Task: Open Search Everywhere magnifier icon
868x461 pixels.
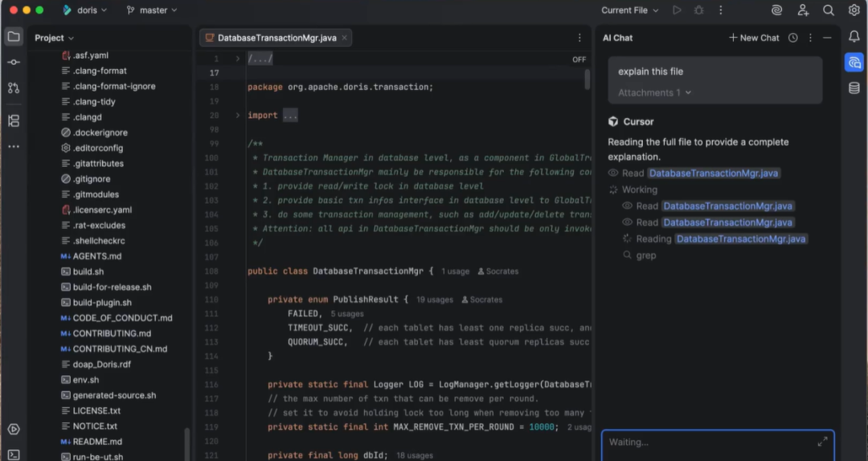Action: 828,10
